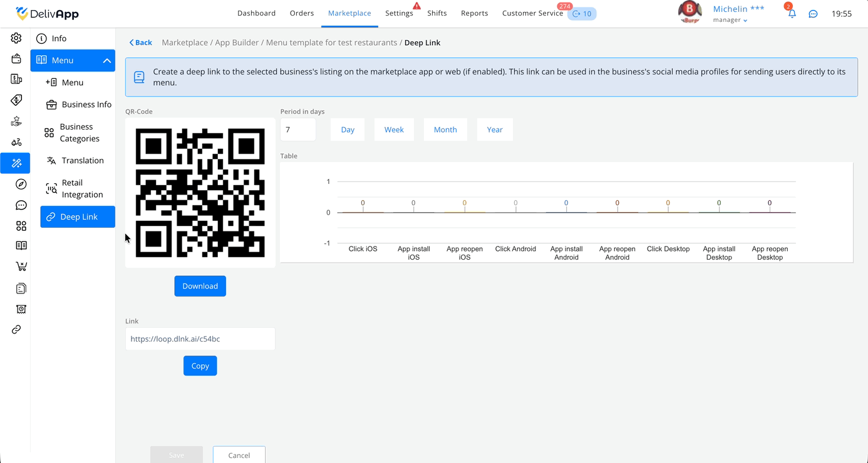Collapse the Menu section chevron
The height and width of the screenshot is (463, 868).
click(106, 61)
